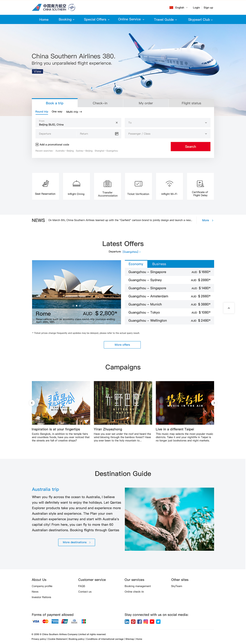Screen dimensions: 246x644
Task: Select the Business offers tab
Action: (159, 264)
